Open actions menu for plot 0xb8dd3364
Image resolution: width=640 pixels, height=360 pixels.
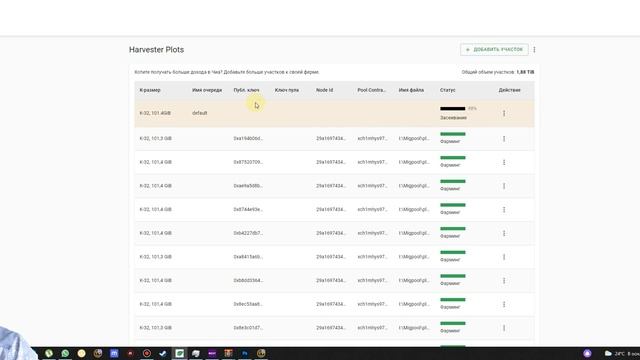504,281
